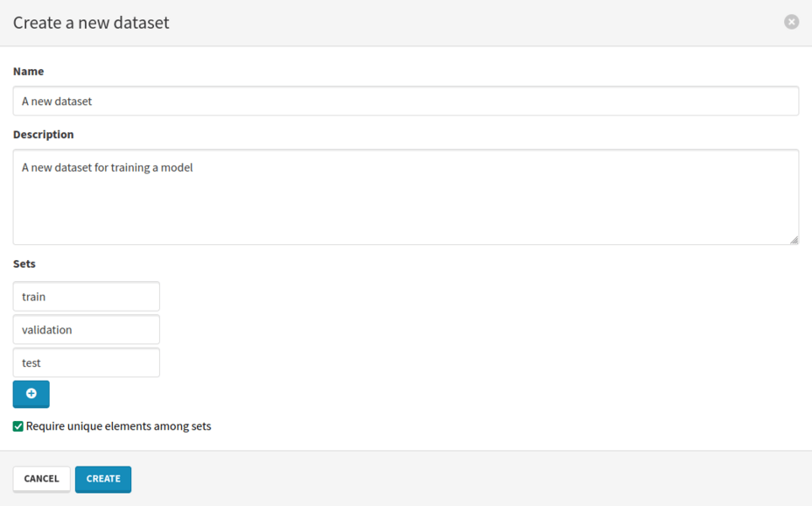Select the Sets section label
The image size is (812, 506).
pos(24,264)
